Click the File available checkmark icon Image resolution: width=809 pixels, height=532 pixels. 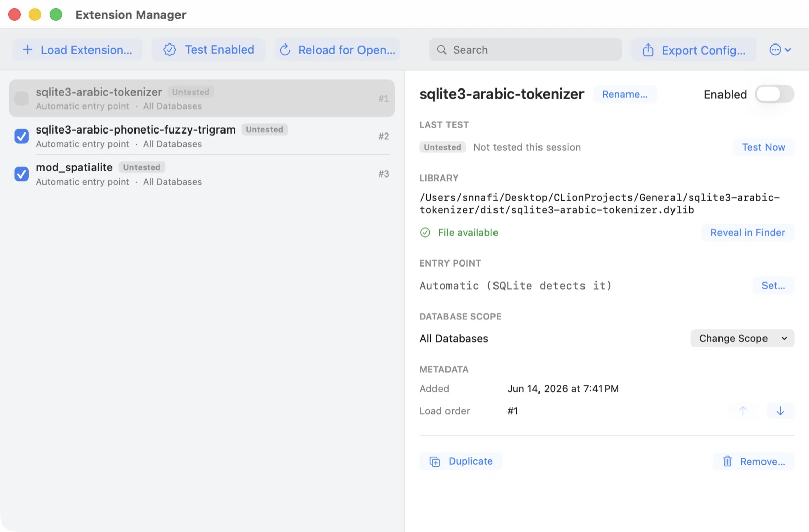[x=425, y=232]
